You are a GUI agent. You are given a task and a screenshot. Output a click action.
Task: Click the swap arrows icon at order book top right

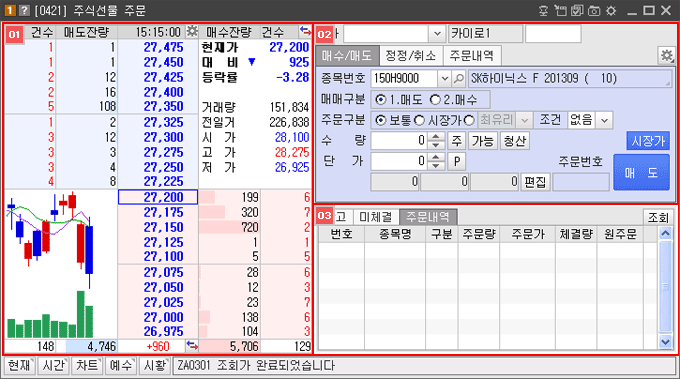click(x=305, y=31)
